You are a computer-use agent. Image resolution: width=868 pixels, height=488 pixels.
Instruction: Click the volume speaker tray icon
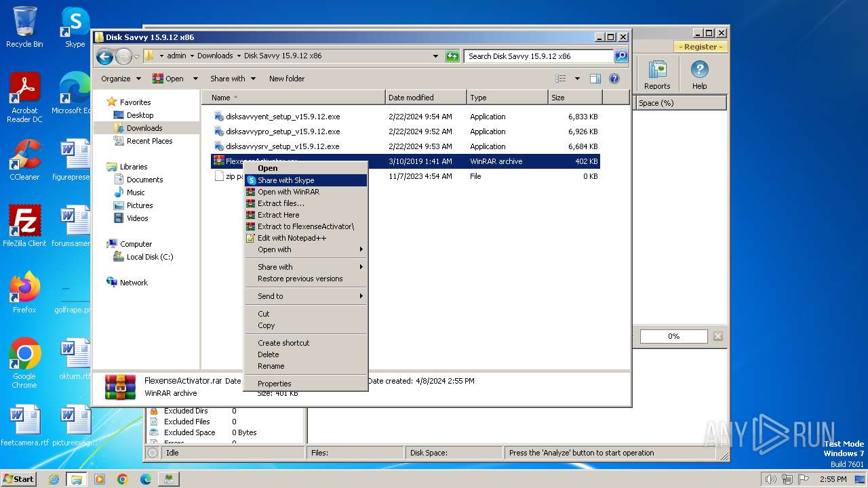click(770, 479)
